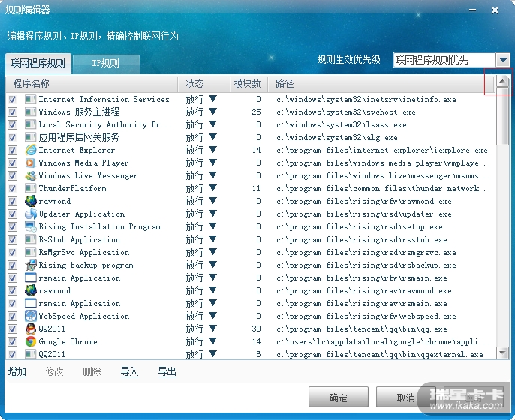Click the 导出 link
The width and height of the screenshot is (515, 420).
click(x=167, y=372)
